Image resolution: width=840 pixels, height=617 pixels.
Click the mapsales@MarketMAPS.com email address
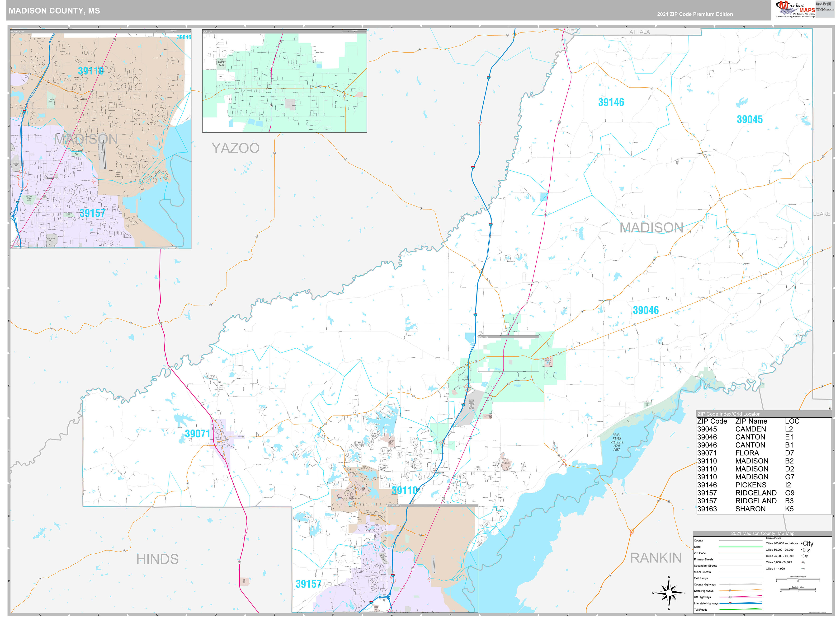(x=825, y=10)
